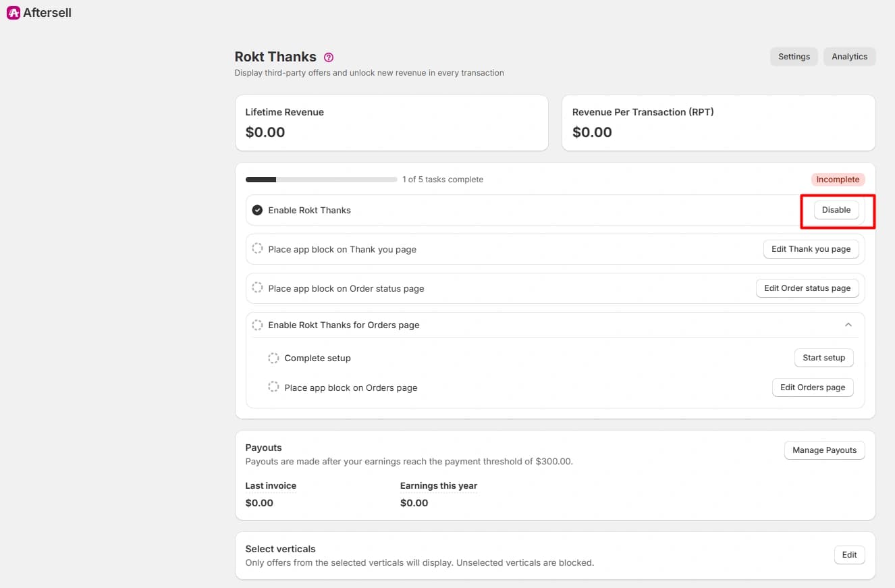Click 'Place app block on Orders page' text
This screenshot has height=588, width=895.
point(351,387)
